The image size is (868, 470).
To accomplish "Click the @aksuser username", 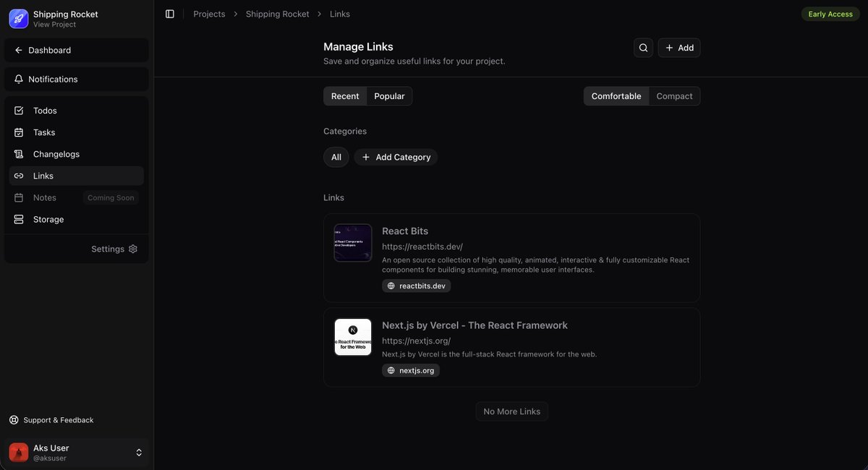I will point(50,458).
